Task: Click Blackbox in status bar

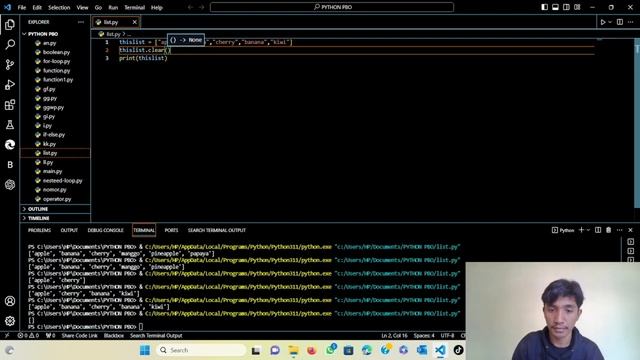Action: (114, 336)
